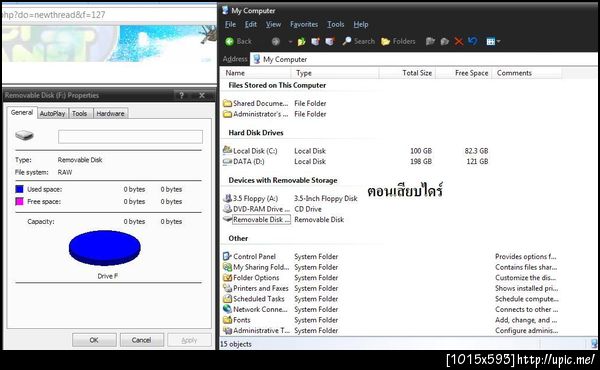This screenshot has height=370, width=600.
Task: Click the greyed Apply button
Action: click(189, 340)
